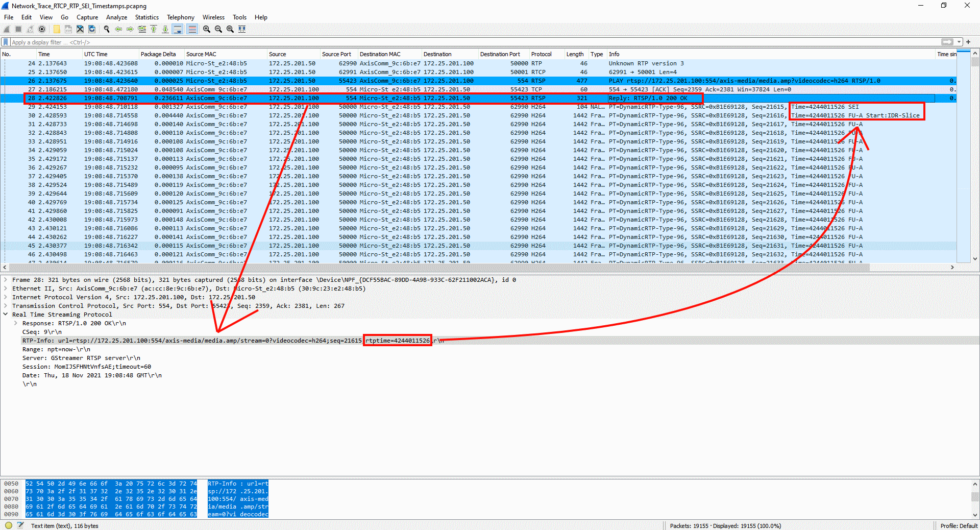Stop the running capture via the square icon
Screen dimensions: 980x530
click(18, 29)
